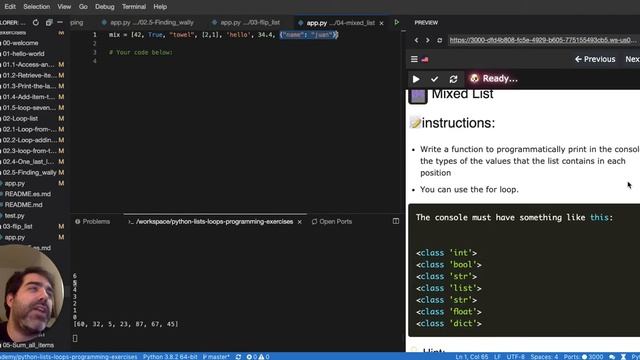Viewport: 640px width, 360px height.
Task: Open the Edit menu
Action: (x=10, y=7)
